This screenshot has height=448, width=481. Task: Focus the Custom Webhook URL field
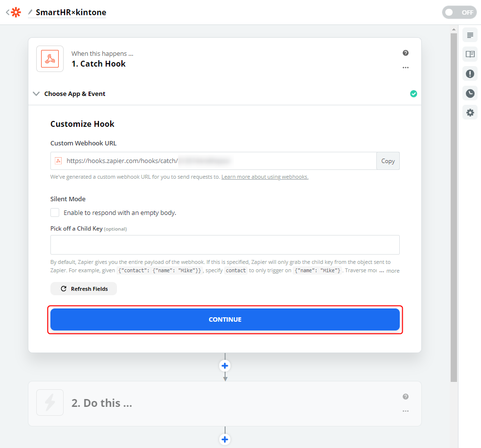point(213,161)
